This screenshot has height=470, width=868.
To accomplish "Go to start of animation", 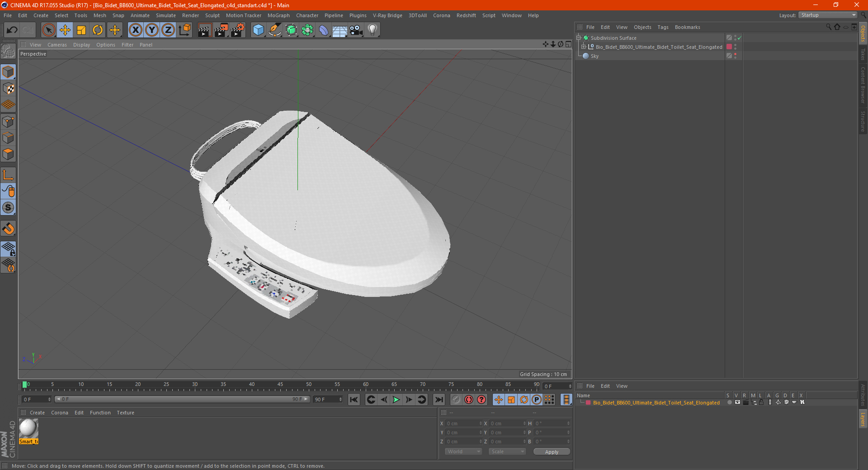I will click(354, 399).
